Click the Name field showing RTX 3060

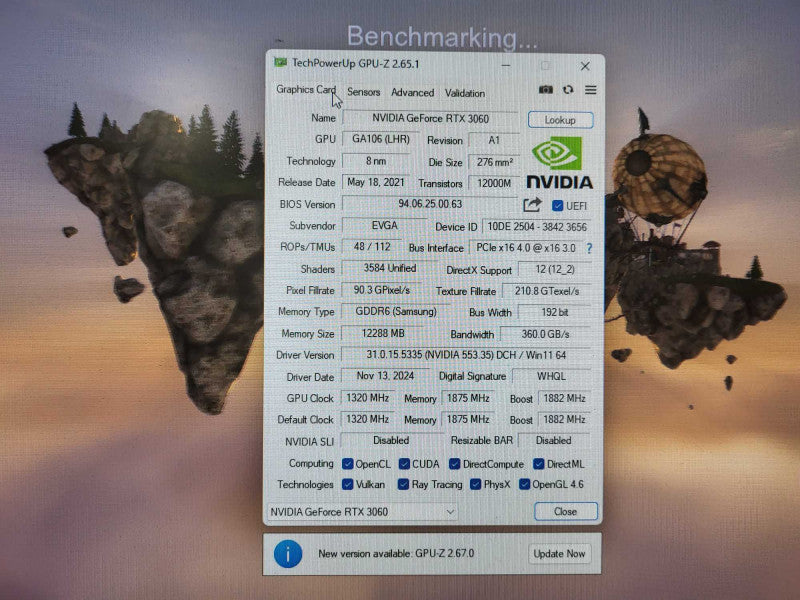coord(431,118)
